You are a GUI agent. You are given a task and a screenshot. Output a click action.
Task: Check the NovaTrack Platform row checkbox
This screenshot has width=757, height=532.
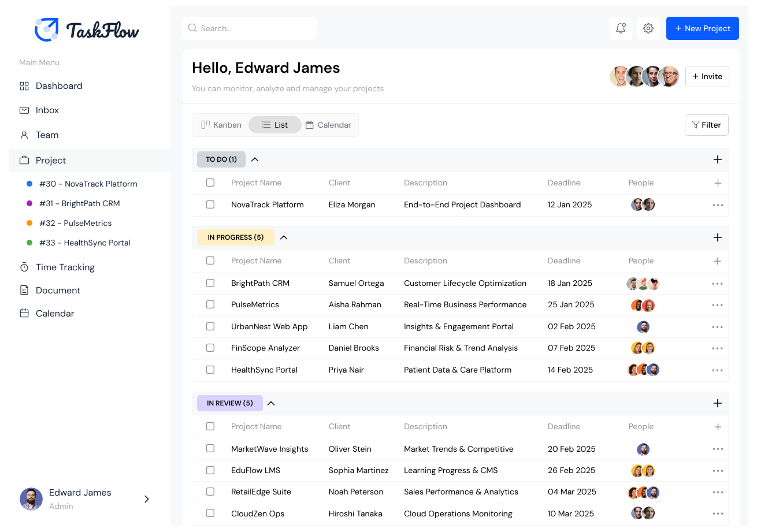[x=210, y=204]
